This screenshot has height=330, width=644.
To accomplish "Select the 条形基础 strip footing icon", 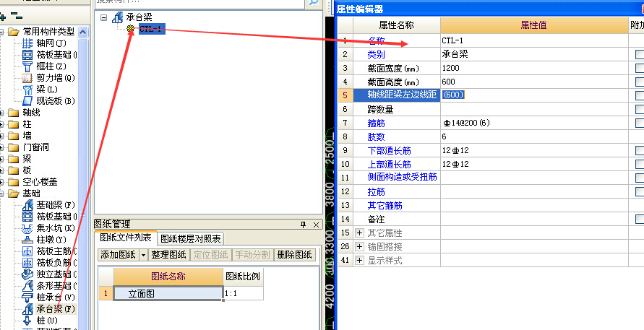I will pos(27,285).
